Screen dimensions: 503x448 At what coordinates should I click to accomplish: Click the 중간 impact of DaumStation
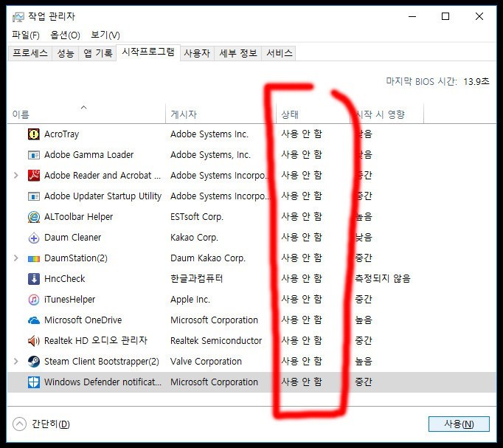(x=364, y=258)
